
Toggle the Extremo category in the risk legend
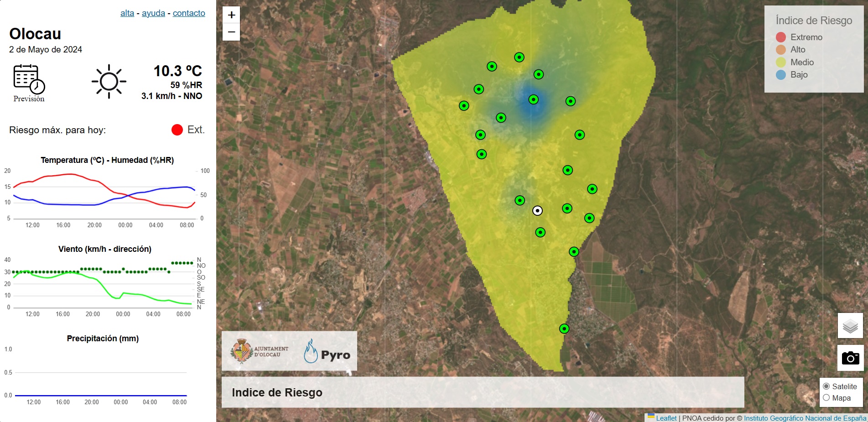point(781,37)
